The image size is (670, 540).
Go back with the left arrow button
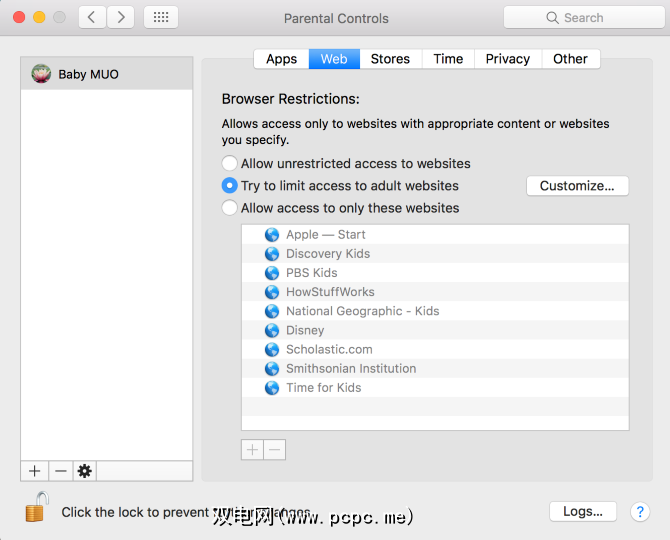(91, 17)
